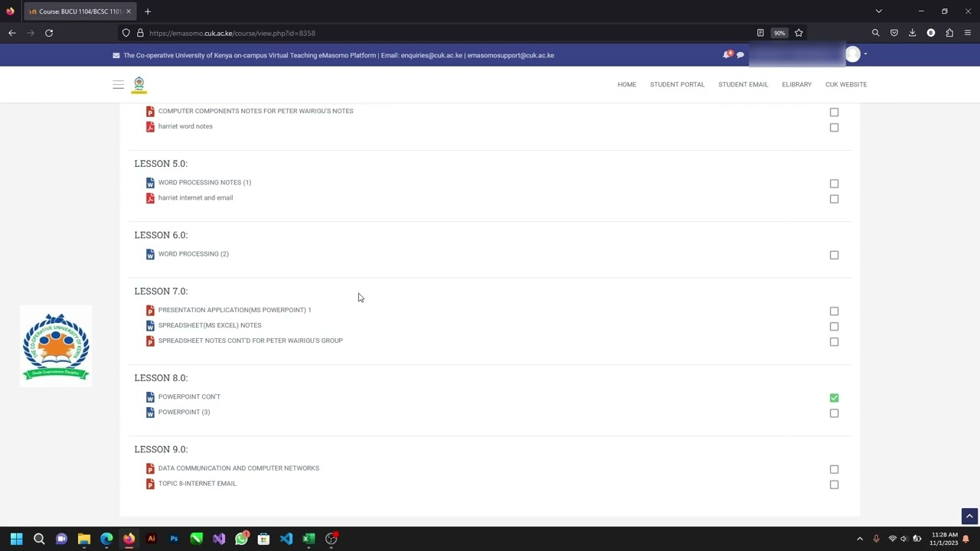Image resolution: width=980 pixels, height=551 pixels.
Task: Tick the WORD PROCESSING NOTES (1) checkbox
Action: 835,184
